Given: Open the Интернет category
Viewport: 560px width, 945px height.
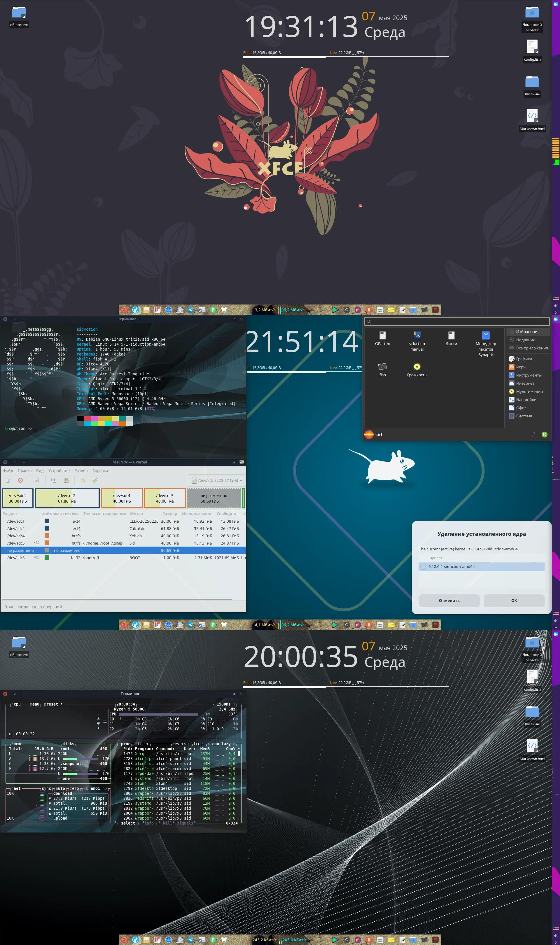Looking at the screenshot, I should click(528, 383).
